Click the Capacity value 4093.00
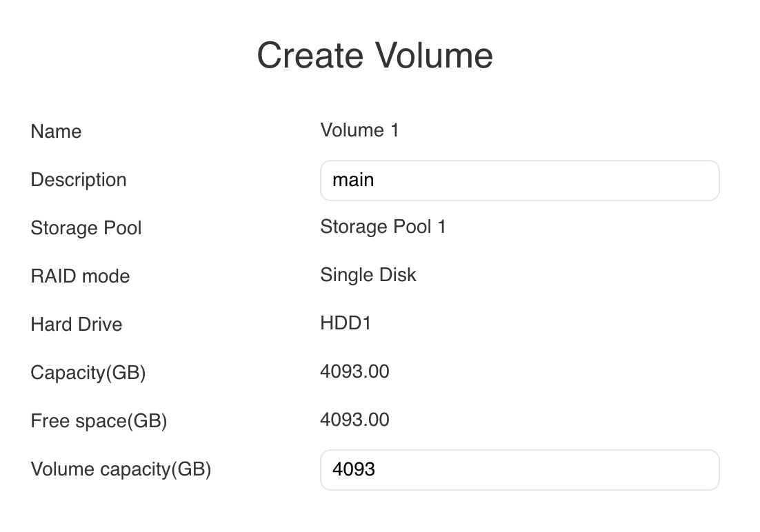The width and height of the screenshot is (760, 532). [x=354, y=371]
